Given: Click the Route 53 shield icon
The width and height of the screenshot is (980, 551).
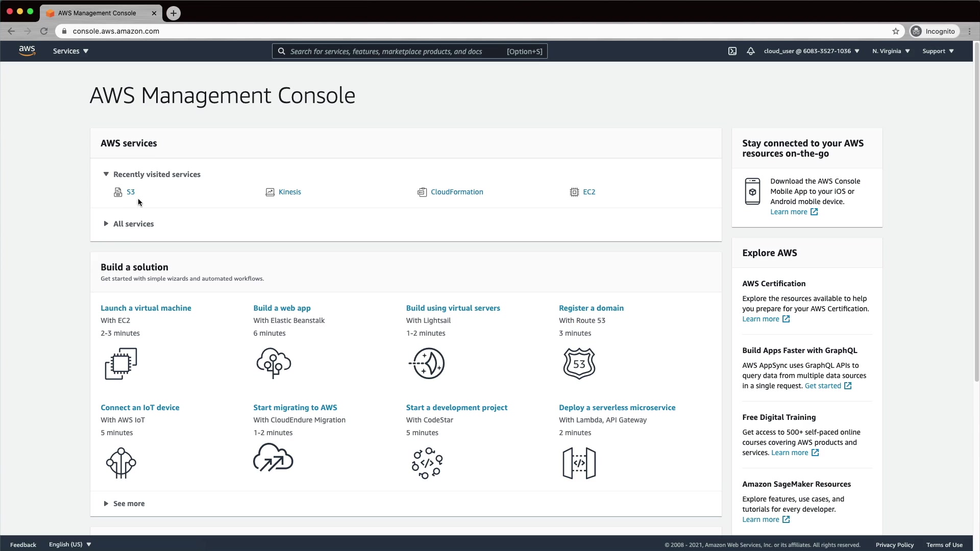Looking at the screenshot, I should pyautogui.click(x=579, y=364).
